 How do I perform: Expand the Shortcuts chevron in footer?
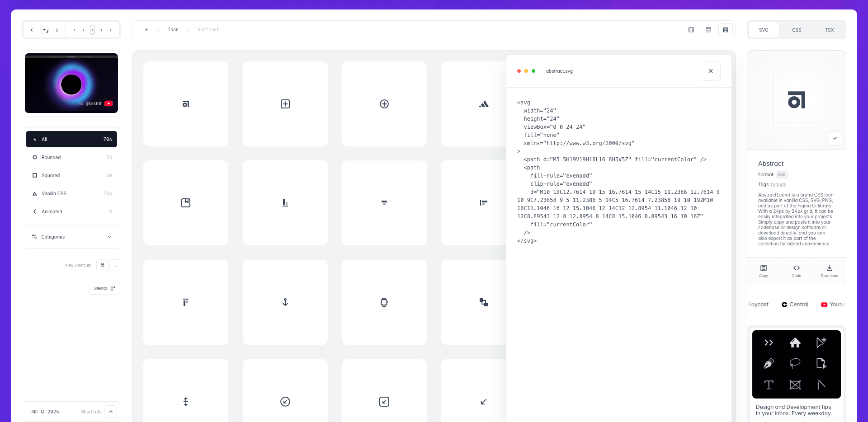pos(111,412)
